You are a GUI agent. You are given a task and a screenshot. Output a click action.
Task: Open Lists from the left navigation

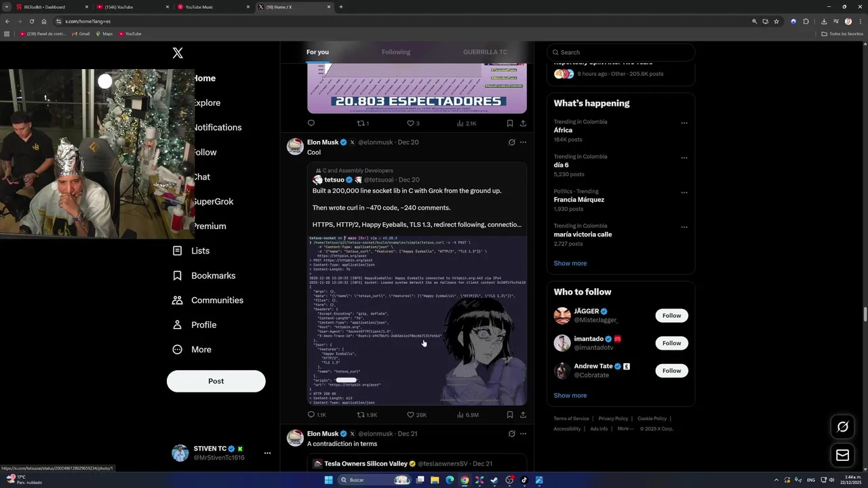pos(191,251)
